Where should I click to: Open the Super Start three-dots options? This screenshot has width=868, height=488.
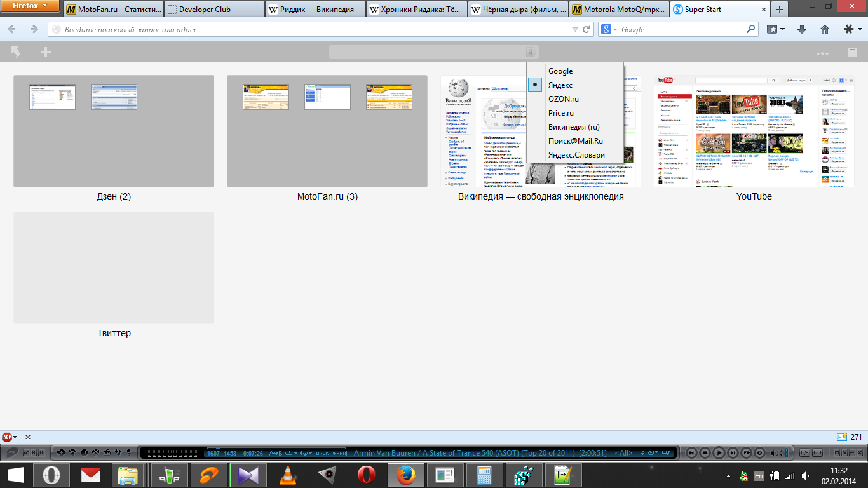[823, 53]
